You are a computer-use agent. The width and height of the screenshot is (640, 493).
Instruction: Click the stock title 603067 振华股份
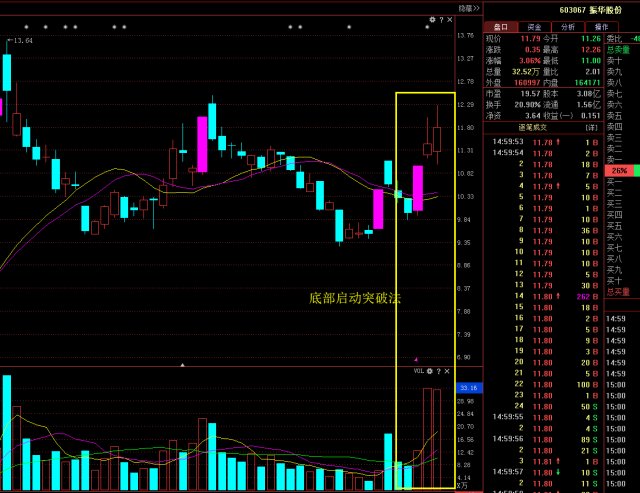[x=560, y=9]
